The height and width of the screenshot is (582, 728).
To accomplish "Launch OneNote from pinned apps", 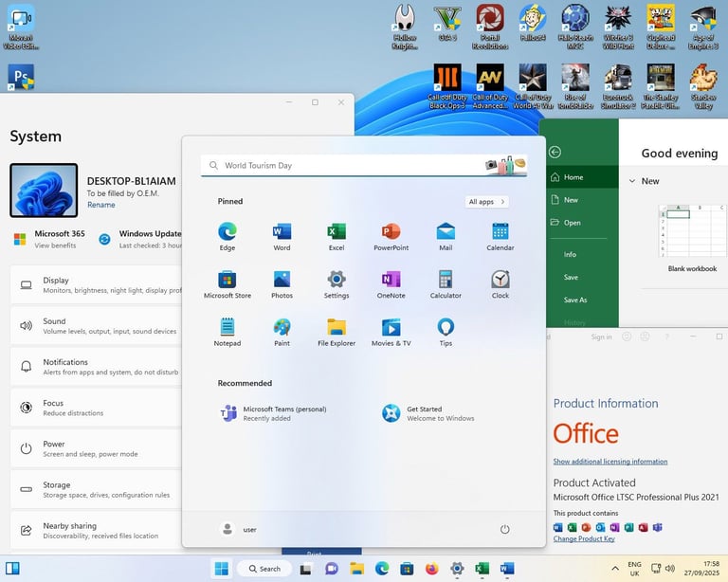I will pos(391,284).
